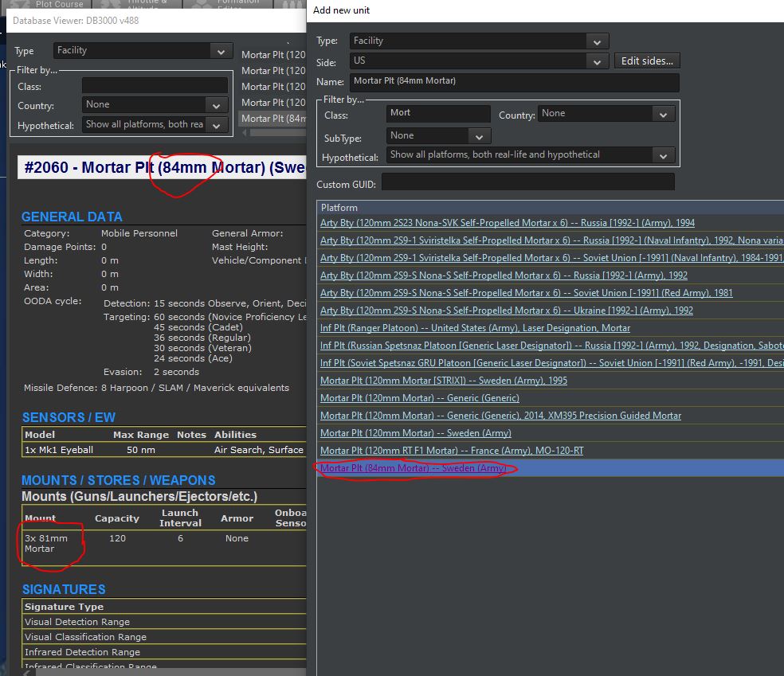Image resolution: width=784 pixels, height=676 pixels.
Task: Click the Launch Interval column header
Action: coord(181,518)
